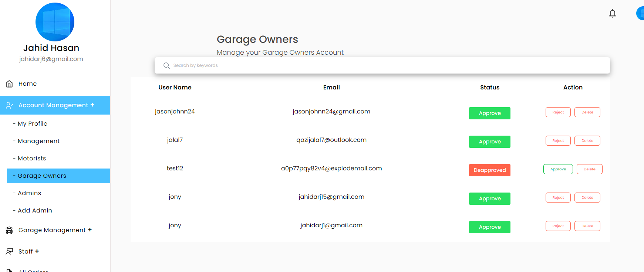The image size is (644, 272).
Task: Reject the jasonjohnn24 garage owner
Action: coord(558,112)
